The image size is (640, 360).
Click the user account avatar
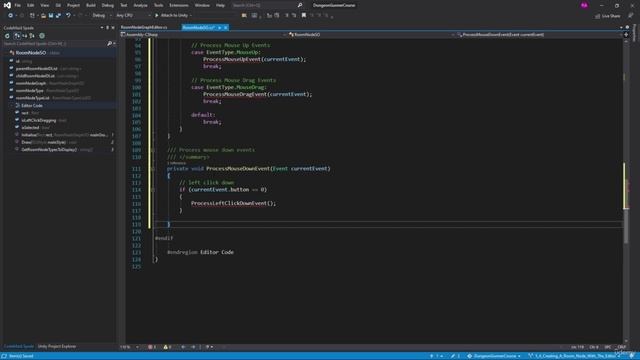[584, 5]
